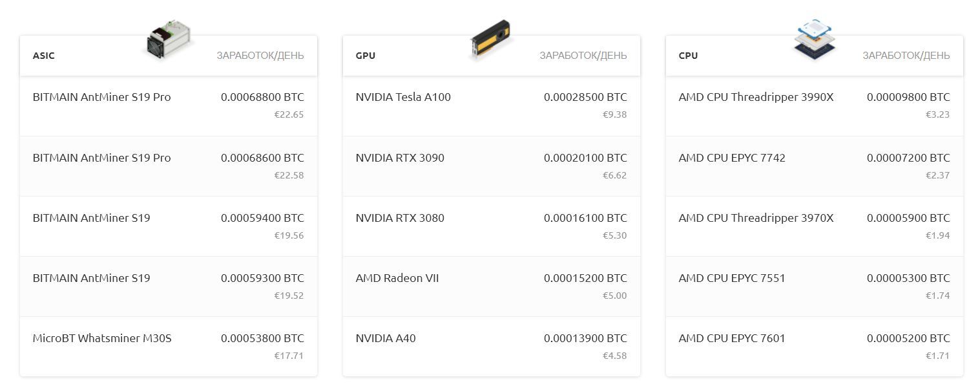Select AMD Radeon VII entry
This screenshot has width=980, height=388.
click(492, 286)
